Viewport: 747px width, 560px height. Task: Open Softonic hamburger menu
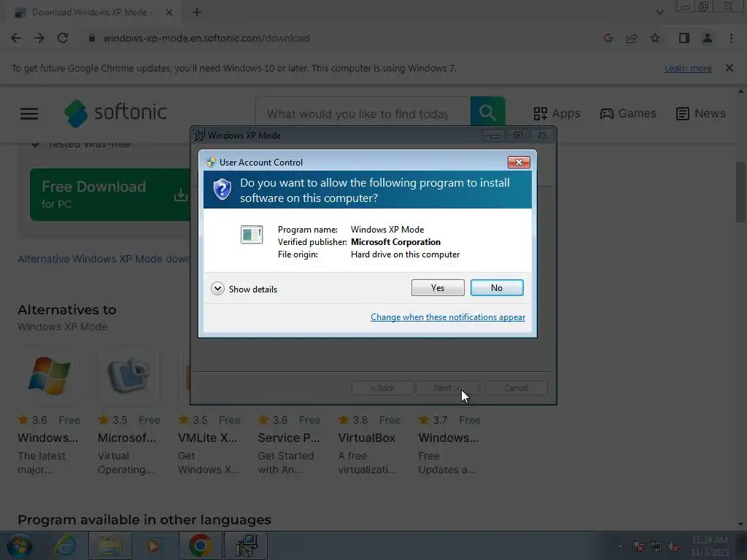click(29, 114)
